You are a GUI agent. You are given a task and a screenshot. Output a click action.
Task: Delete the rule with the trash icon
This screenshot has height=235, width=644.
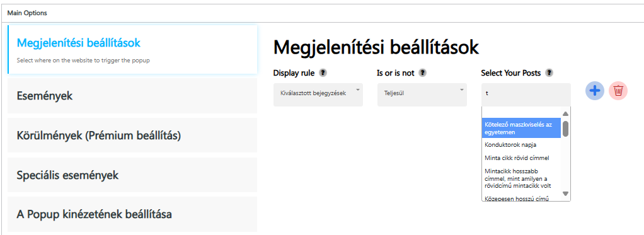pyautogui.click(x=618, y=90)
